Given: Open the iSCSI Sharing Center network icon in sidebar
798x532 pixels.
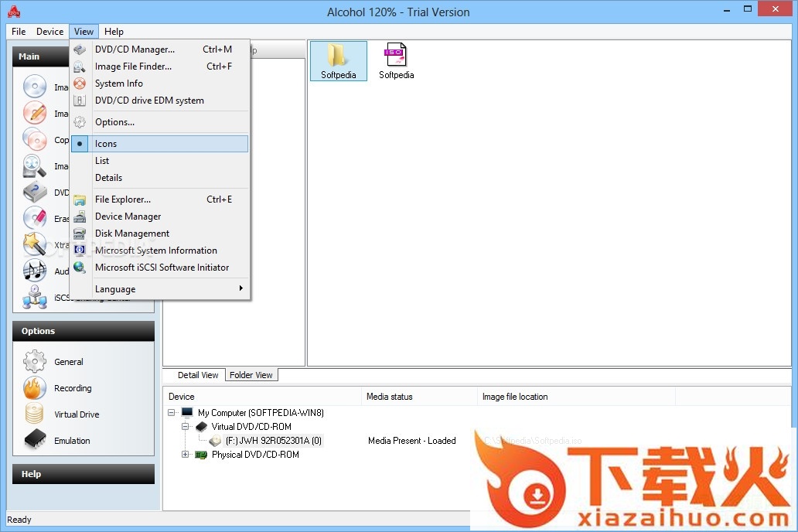Looking at the screenshot, I should [35, 297].
